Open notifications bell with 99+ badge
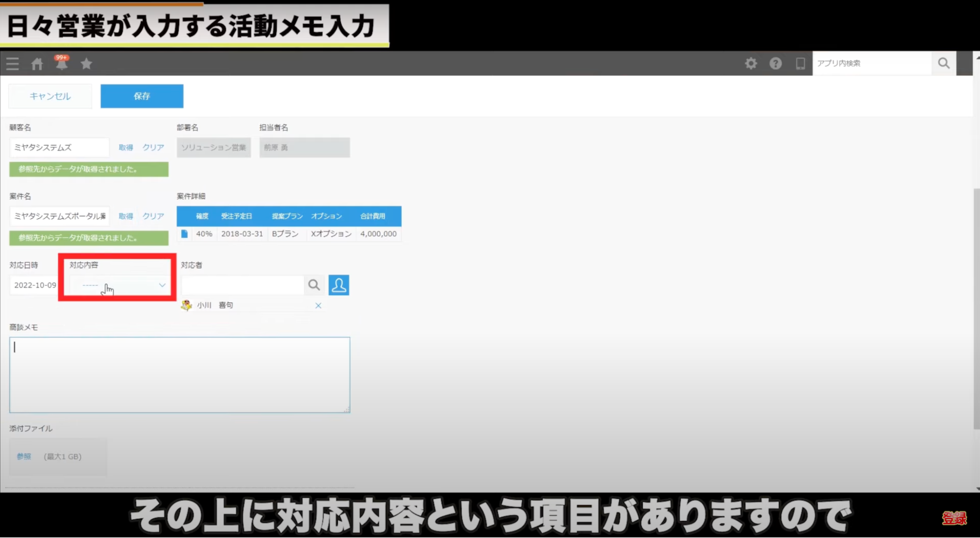Viewport: 980px width, 538px height. [62, 64]
